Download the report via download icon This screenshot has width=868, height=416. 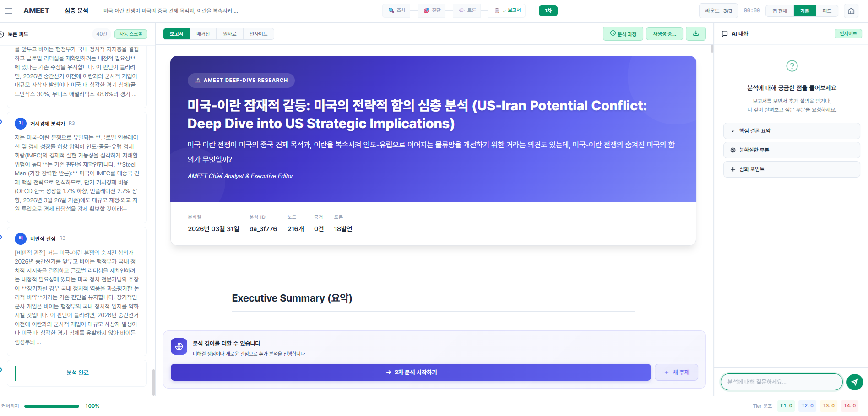pyautogui.click(x=695, y=33)
